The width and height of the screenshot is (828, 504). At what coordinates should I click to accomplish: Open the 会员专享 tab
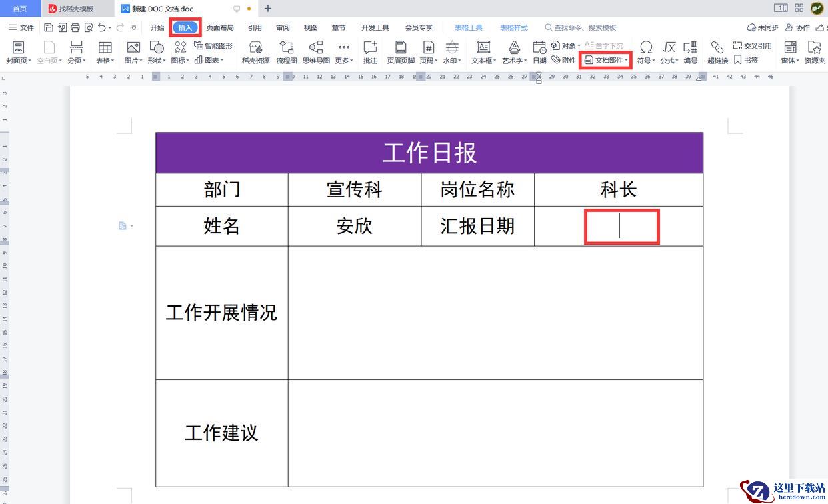tap(419, 27)
